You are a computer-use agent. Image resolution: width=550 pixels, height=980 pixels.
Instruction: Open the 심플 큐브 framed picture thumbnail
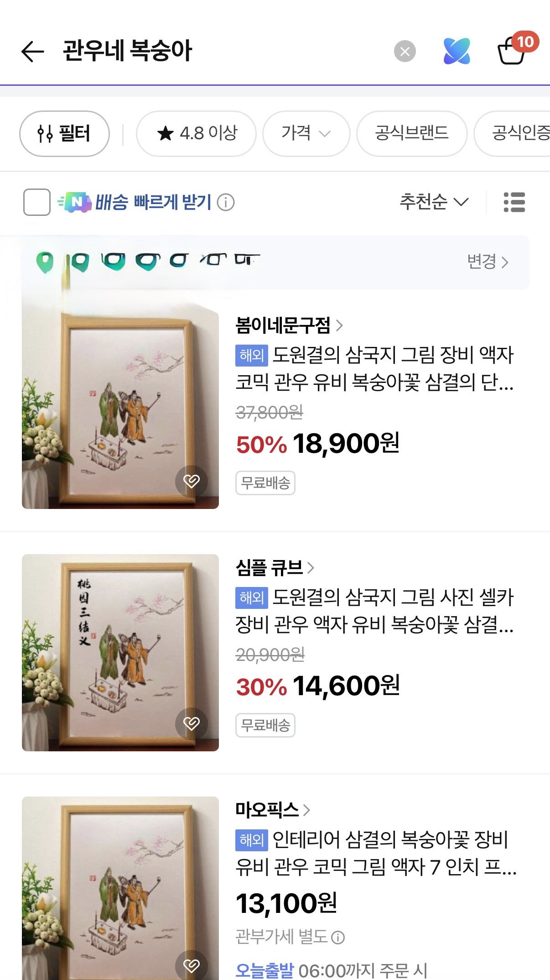pyautogui.click(x=120, y=653)
